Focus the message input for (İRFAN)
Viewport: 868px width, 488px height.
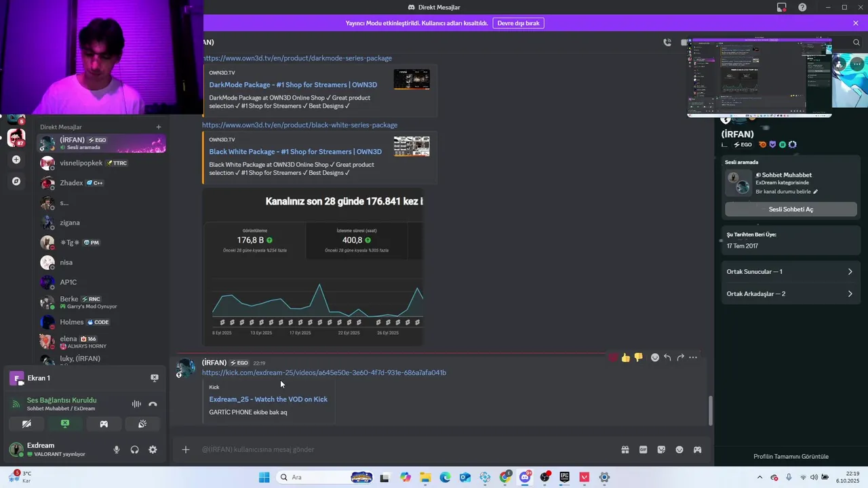click(407, 449)
